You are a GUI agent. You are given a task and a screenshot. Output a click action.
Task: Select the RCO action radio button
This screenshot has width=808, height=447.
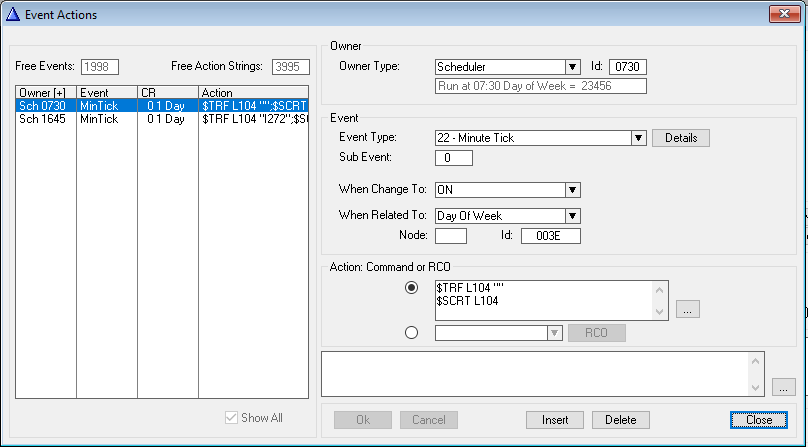click(411, 333)
